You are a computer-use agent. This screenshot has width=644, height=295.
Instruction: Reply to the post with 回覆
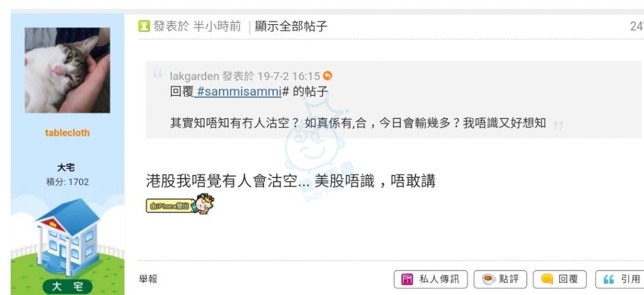click(560, 280)
